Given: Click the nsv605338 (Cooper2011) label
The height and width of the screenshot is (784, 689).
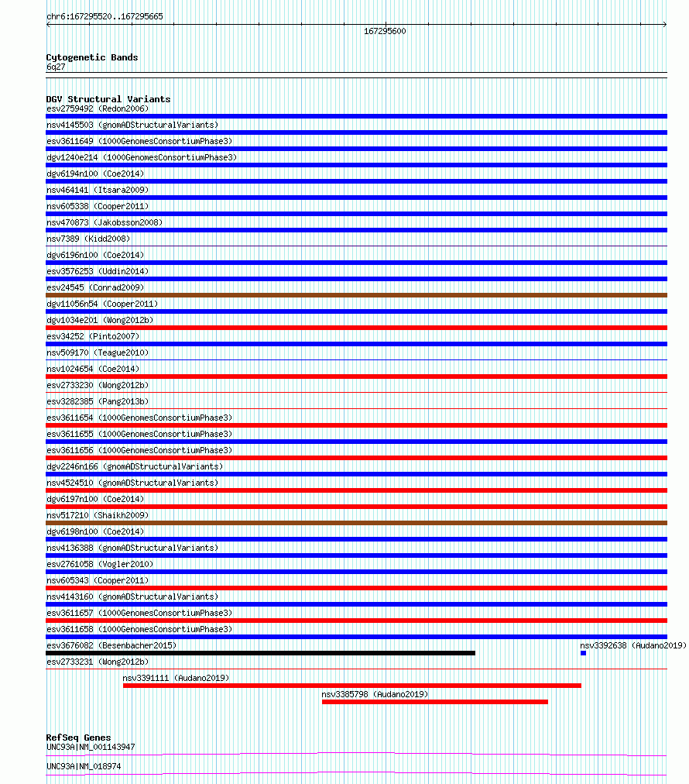Looking at the screenshot, I should (98, 206).
